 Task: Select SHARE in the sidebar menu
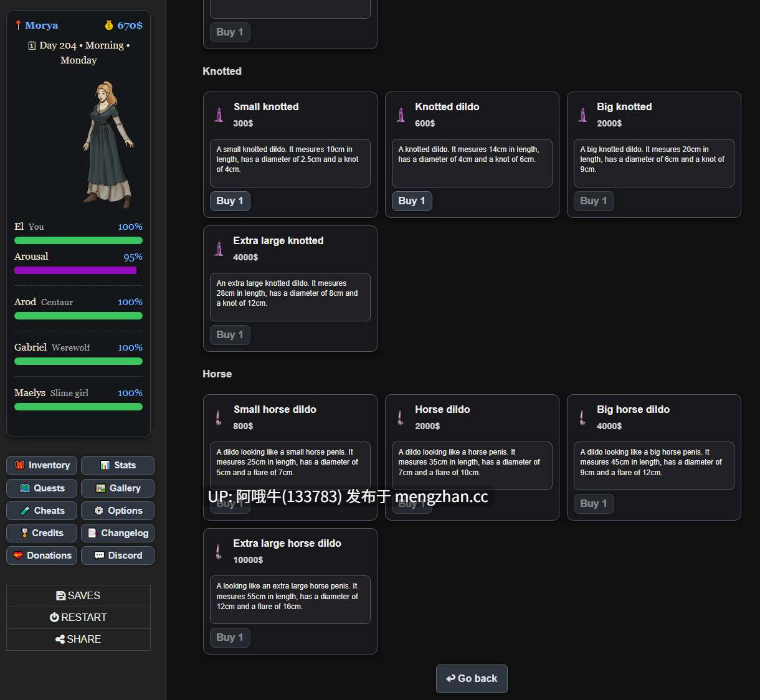(x=78, y=640)
